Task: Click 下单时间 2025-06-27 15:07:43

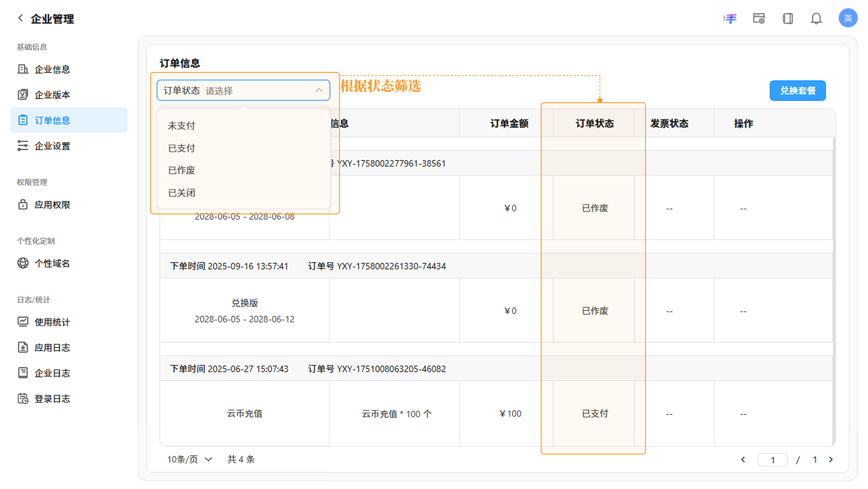Action: pos(229,369)
